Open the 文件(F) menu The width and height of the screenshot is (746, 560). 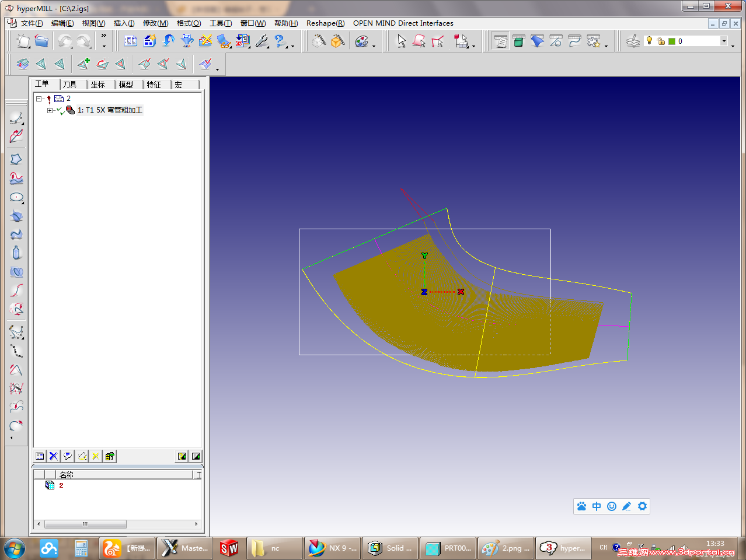(32, 23)
